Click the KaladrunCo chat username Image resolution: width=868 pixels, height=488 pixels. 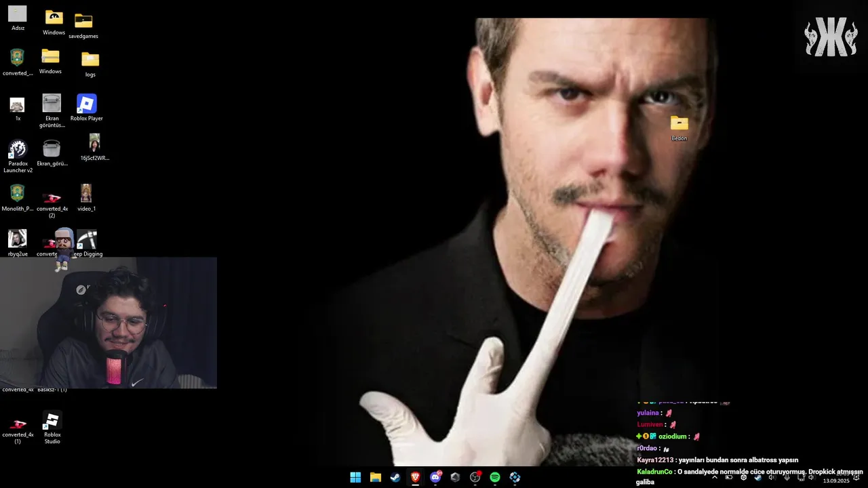pos(654,472)
